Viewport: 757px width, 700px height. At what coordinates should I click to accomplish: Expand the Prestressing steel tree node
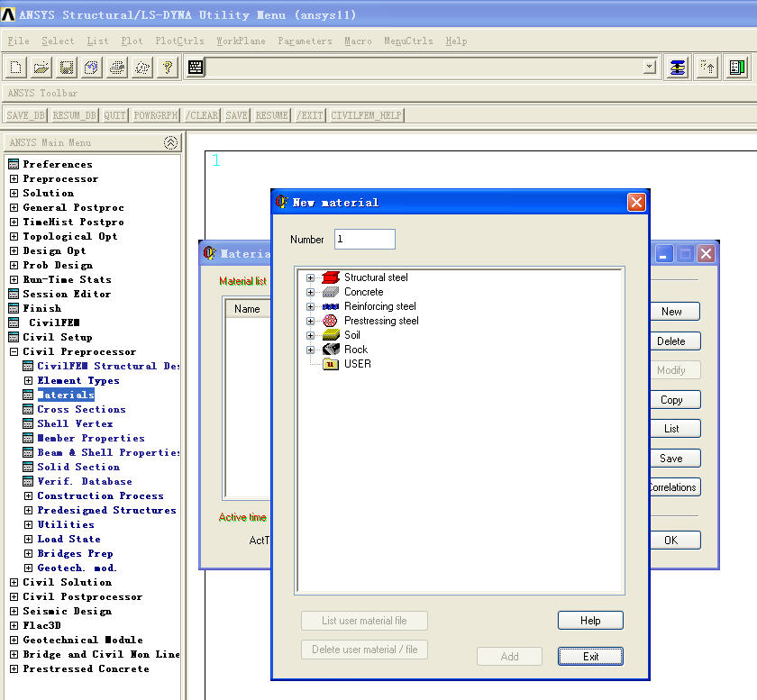tap(310, 321)
